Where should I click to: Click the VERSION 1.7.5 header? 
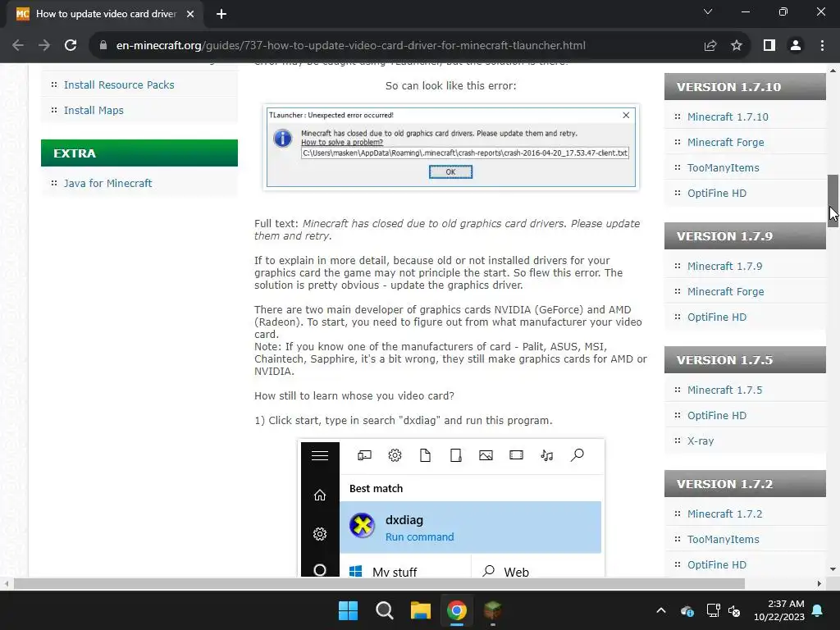tap(745, 360)
